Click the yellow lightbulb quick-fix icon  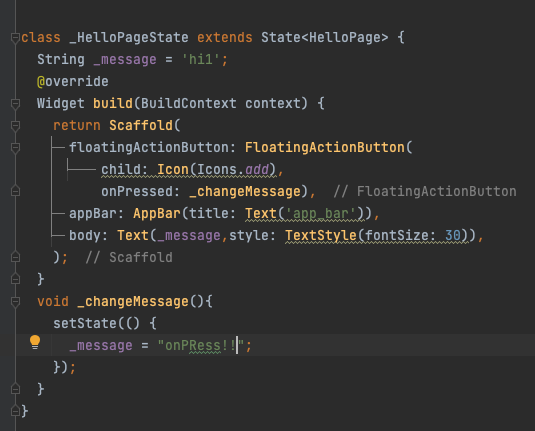pos(35,342)
